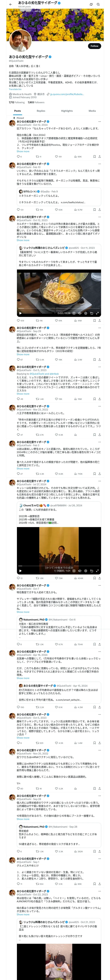View the 7,803 Followers list
110x980 pixels.
tap(36, 102)
